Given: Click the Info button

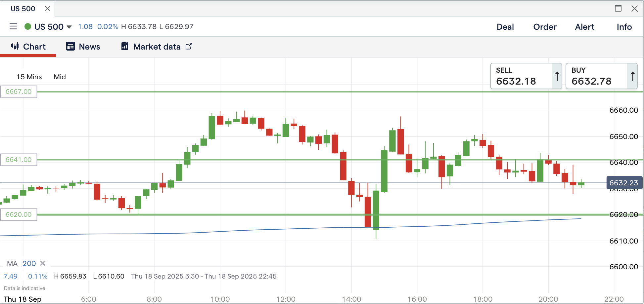Looking at the screenshot, I should 624,27.
